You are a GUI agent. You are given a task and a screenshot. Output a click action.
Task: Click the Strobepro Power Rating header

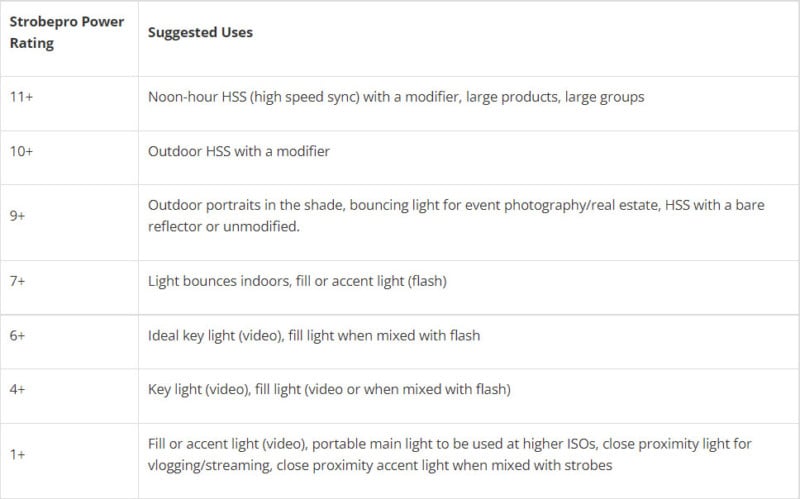click(67, 32)
